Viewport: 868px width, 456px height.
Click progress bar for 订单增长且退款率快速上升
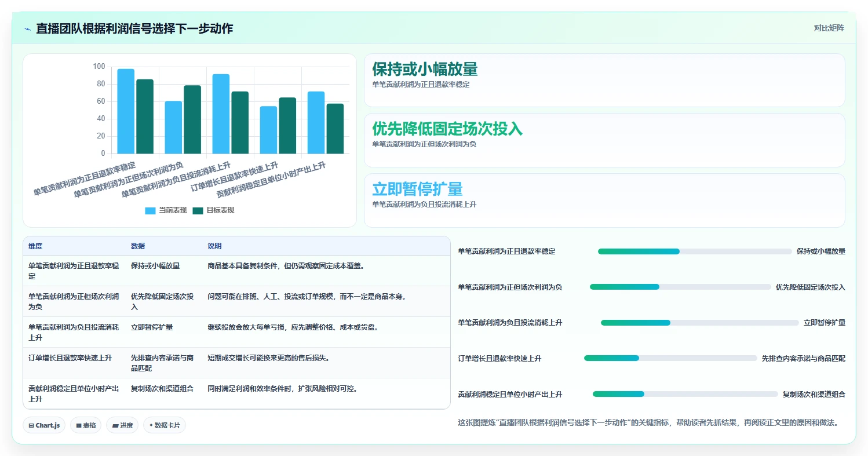tap(670, 358)
